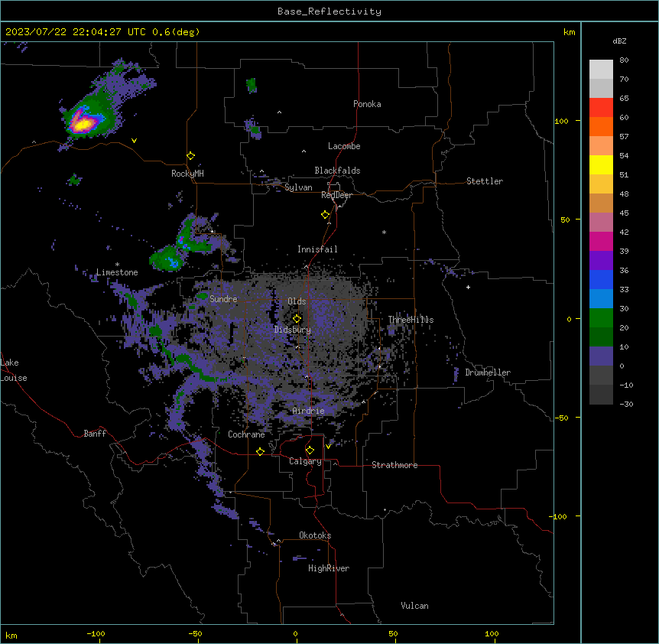The image size is (659, 644).
Task: Click the yellow core of the northwest storm cell
Action: point(83,124)
